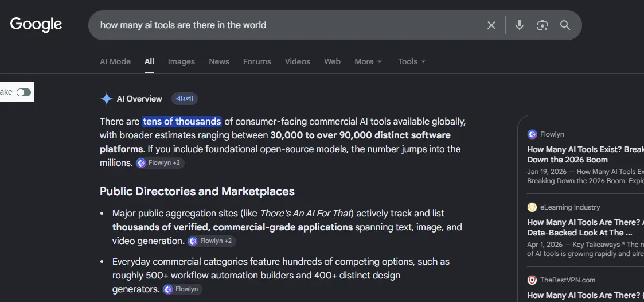Expand the More dropdown
Screen dimensions: 644x302
point(368,61)
